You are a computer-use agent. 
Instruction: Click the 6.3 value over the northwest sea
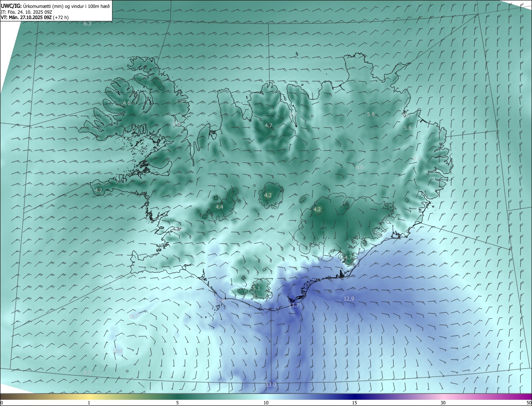point(87,24)
